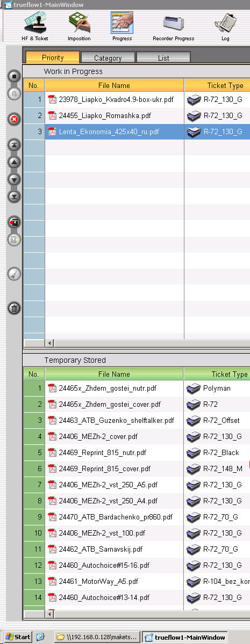
Task: Click printer icon beside R-72_148_M ticket
Action: (x=193, y=469)
